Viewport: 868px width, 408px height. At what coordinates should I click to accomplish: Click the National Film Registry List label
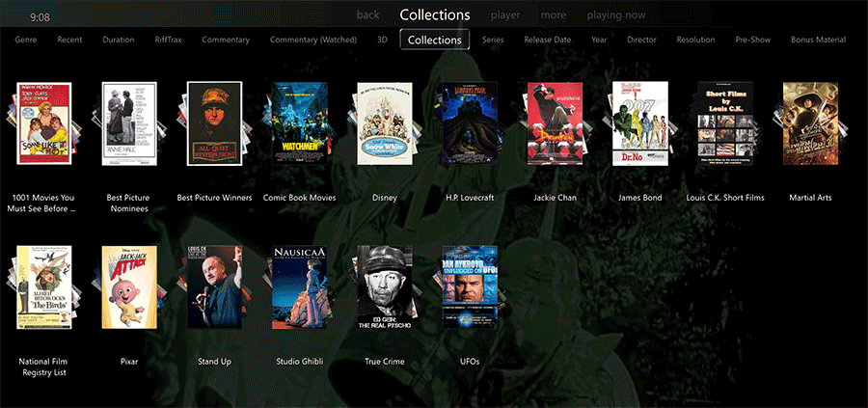[44, 367]
